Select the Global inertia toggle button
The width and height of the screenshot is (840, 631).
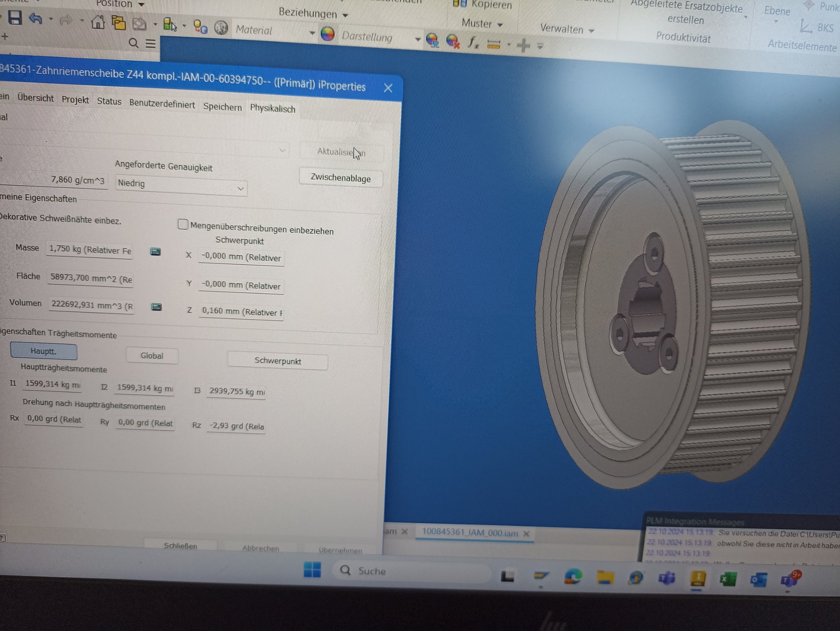click(152, 356)
